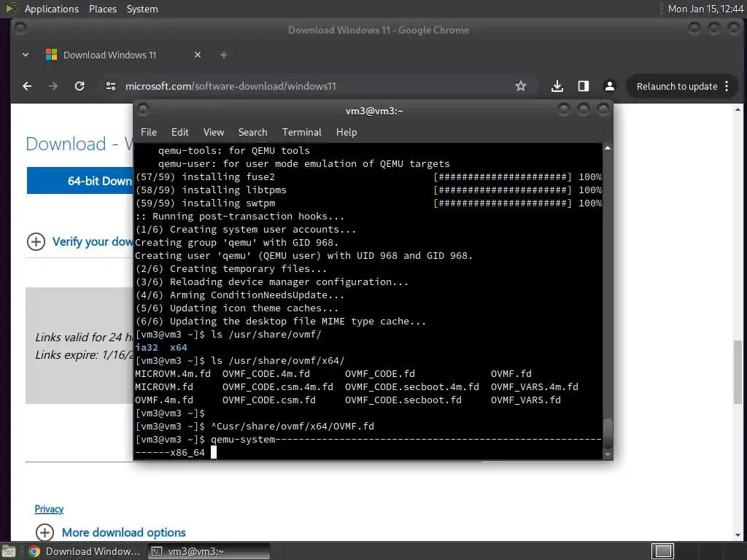Image resolution: width=747 pixels, height=560 pixels.
Task: Open Places menu in top panel
Action: click(102, 9)
